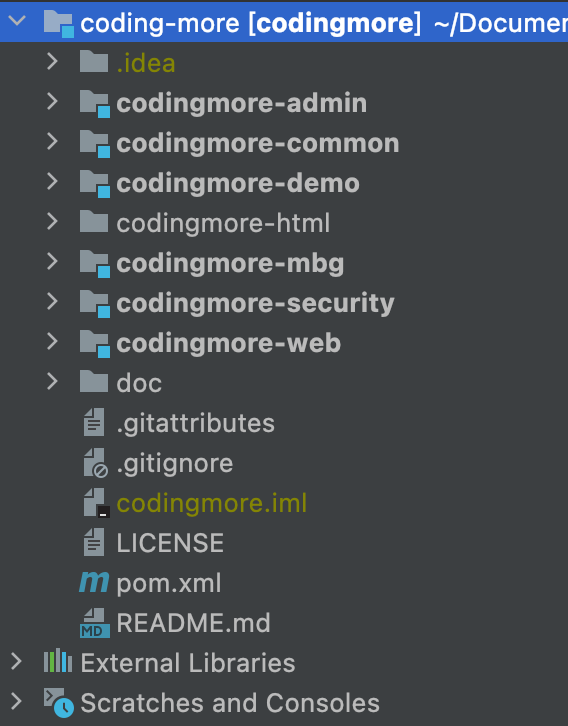568x726 pixels.
Task: Click the External Libraries bar-chart icon
Action: tap(58, 661)
